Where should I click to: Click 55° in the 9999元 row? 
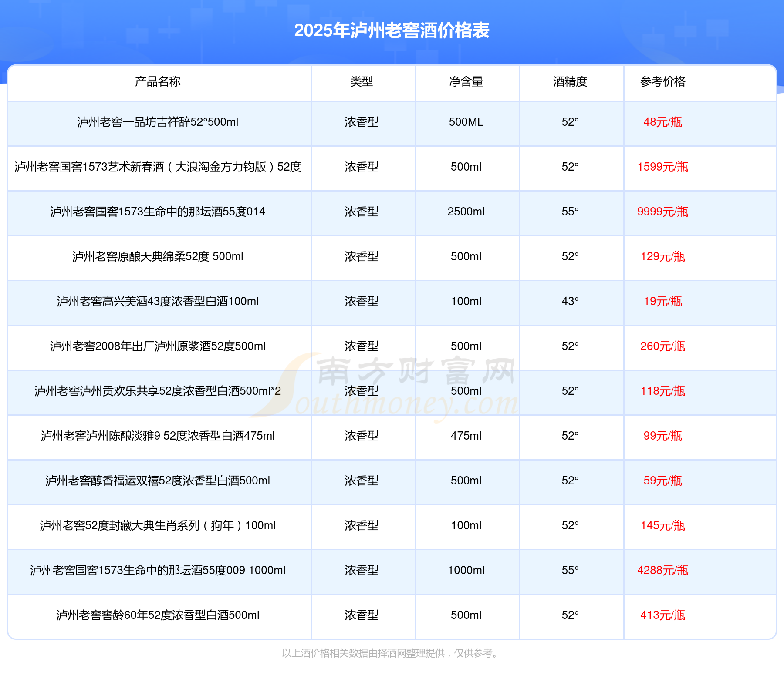click(570, 212)
